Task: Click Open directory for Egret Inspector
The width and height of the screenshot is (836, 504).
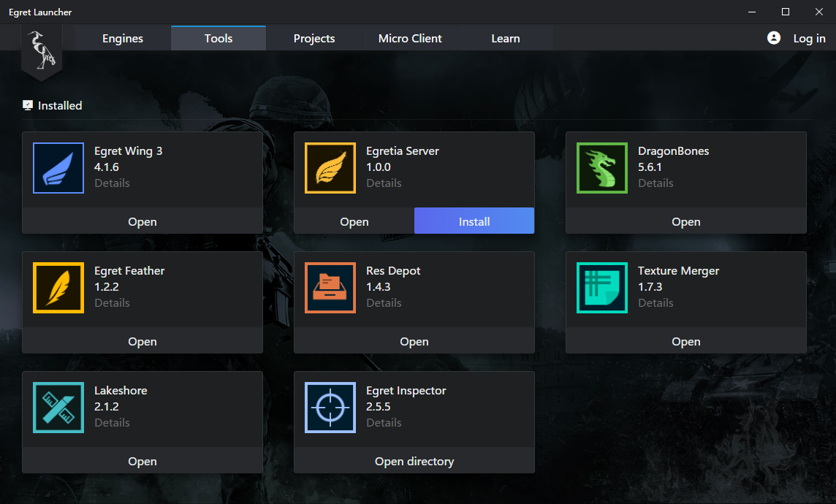Action: pyautogui.click(x=414, y=461)
